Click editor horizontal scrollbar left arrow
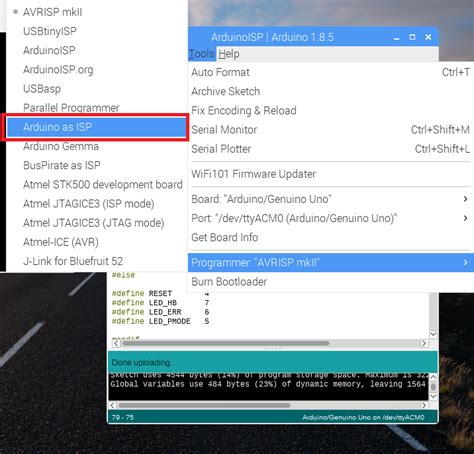Image resolution: width=474 pixels, height=454 pixels. pyautogui.click(x=116, y=343)
